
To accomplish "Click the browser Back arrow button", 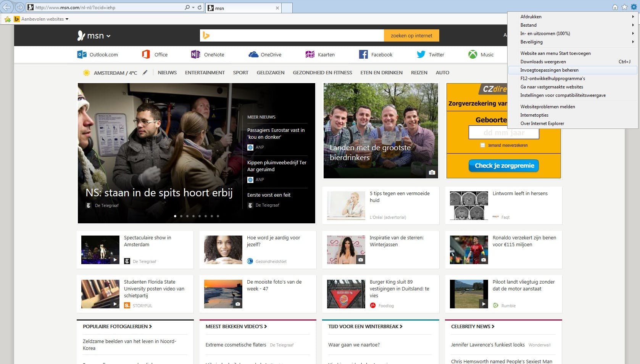I will (7, 7).
